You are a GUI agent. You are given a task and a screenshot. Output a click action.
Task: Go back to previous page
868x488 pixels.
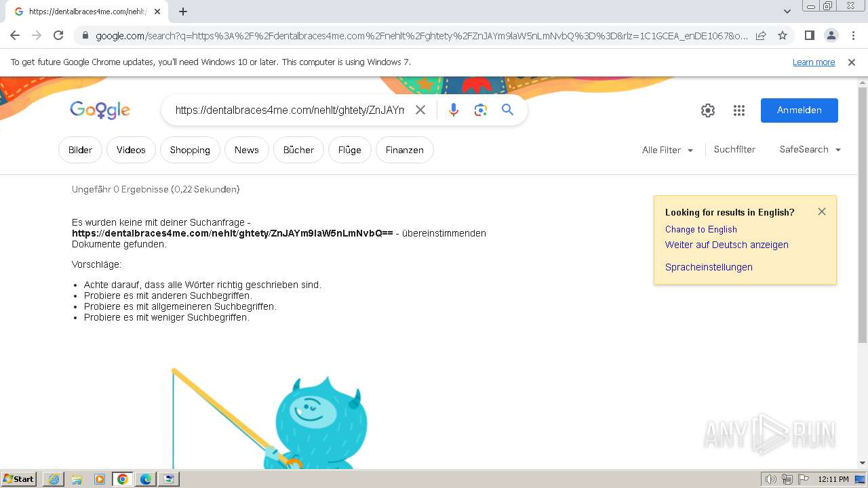15,35
